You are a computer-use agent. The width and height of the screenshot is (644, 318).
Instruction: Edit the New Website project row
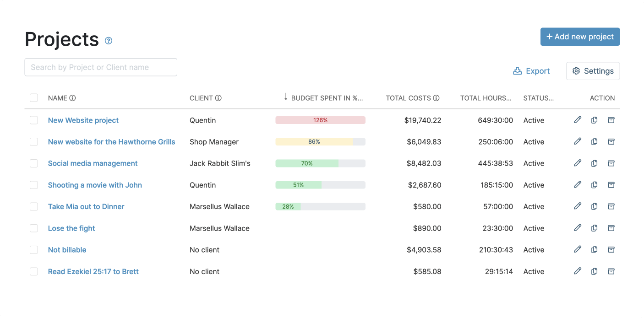(x=578, y=120)
